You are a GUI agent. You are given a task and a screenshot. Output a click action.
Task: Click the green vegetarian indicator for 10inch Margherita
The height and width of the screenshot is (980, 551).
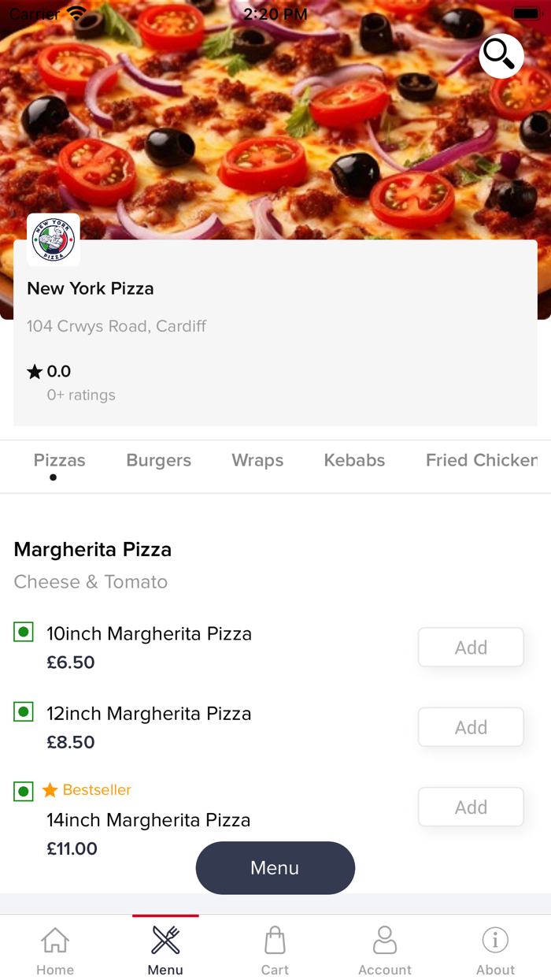pyautogui.click(x=23, y=632)
